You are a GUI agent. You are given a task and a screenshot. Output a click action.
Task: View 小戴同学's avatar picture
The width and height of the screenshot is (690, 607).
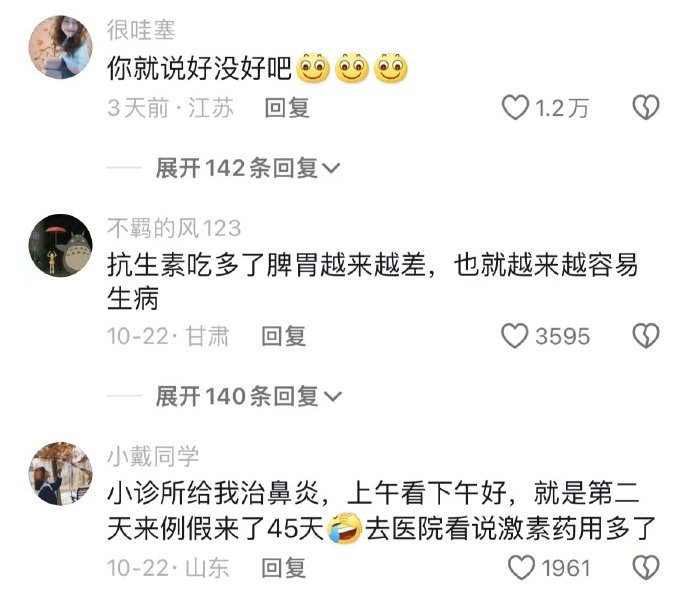(60, 474)
